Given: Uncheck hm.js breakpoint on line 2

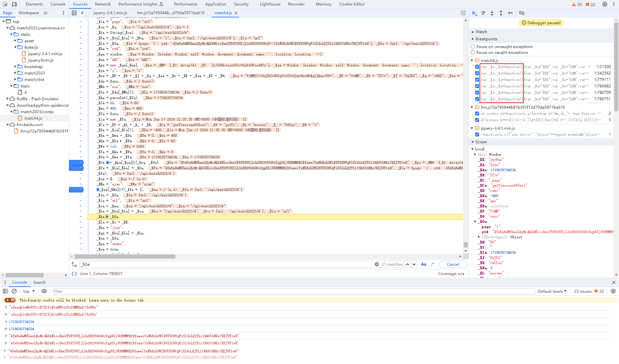Looking at the screenshot, I should pos(477,113).
